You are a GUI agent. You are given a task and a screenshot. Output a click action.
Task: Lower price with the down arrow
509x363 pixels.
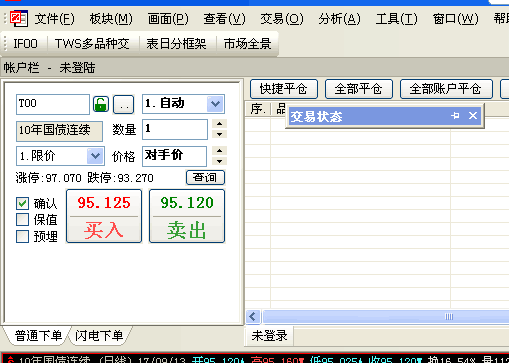219,161
